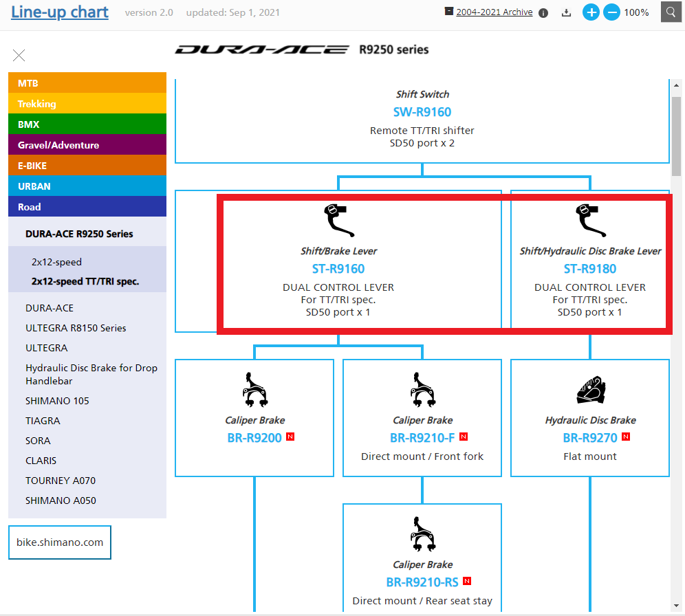This screenshot has width=685, height=616.
Task: Open ULTEGRA R8150 Series entry
Action: (x=76, y=329)
